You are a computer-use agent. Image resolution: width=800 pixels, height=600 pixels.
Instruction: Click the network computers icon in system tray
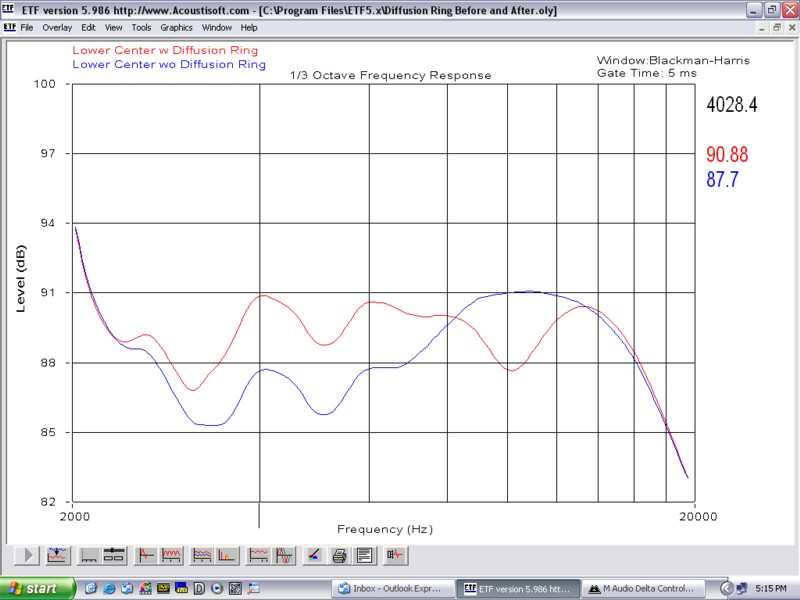tap(742, 589)
